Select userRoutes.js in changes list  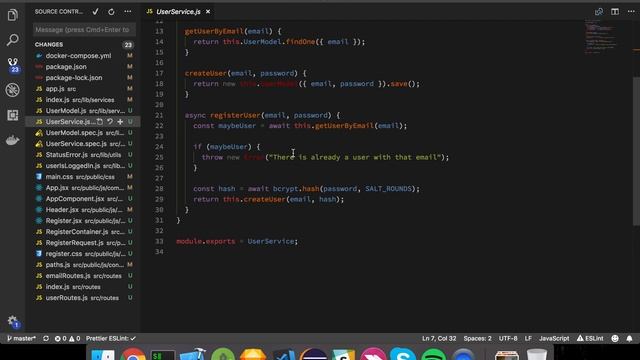pyautogui.click(x=83, y=298)
